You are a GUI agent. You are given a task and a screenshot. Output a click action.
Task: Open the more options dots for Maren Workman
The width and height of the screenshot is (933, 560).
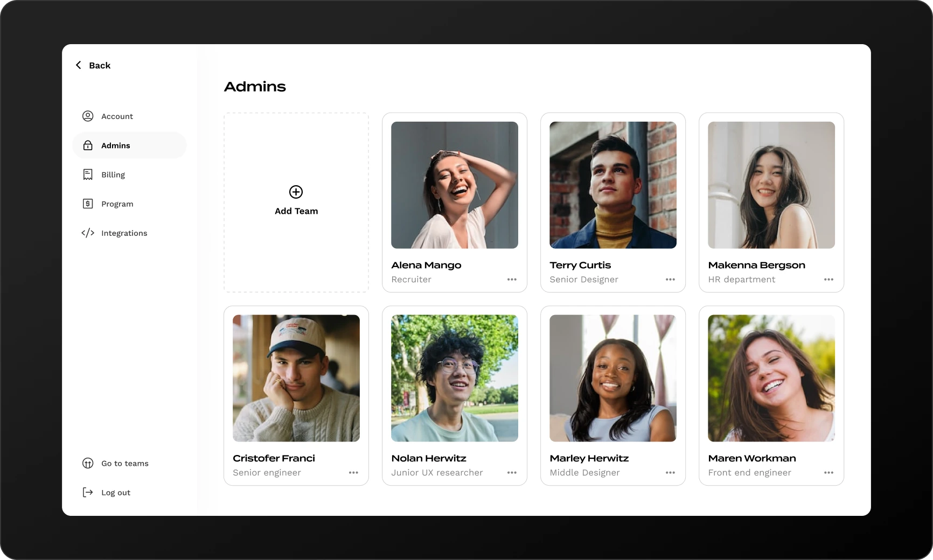tap(828, 473)
